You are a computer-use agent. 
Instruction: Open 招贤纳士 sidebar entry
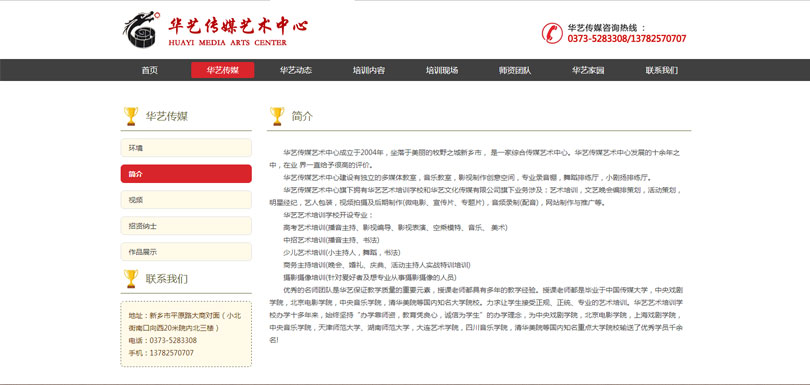[x=186, y=226]
